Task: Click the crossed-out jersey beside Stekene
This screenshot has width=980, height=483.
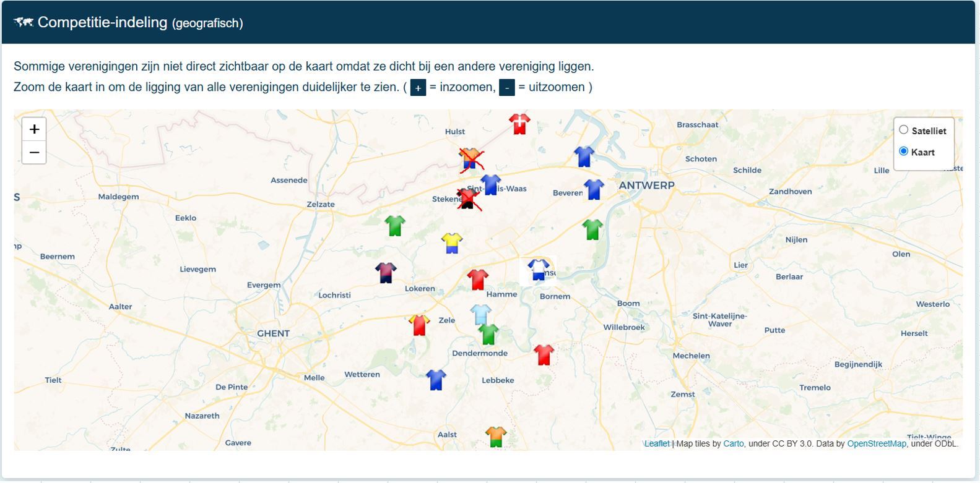Action: pos(468,199)
